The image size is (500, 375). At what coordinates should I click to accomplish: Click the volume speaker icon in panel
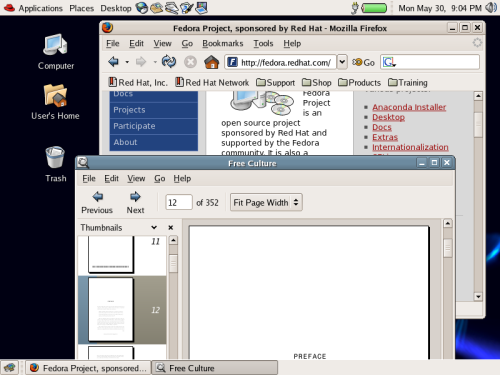[x=491, y=8]
